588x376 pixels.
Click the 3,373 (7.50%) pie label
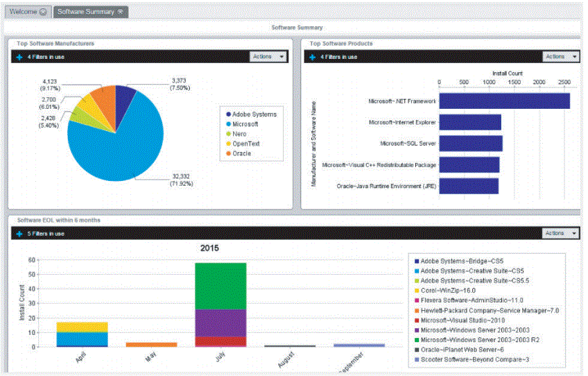tap(180, 85)
